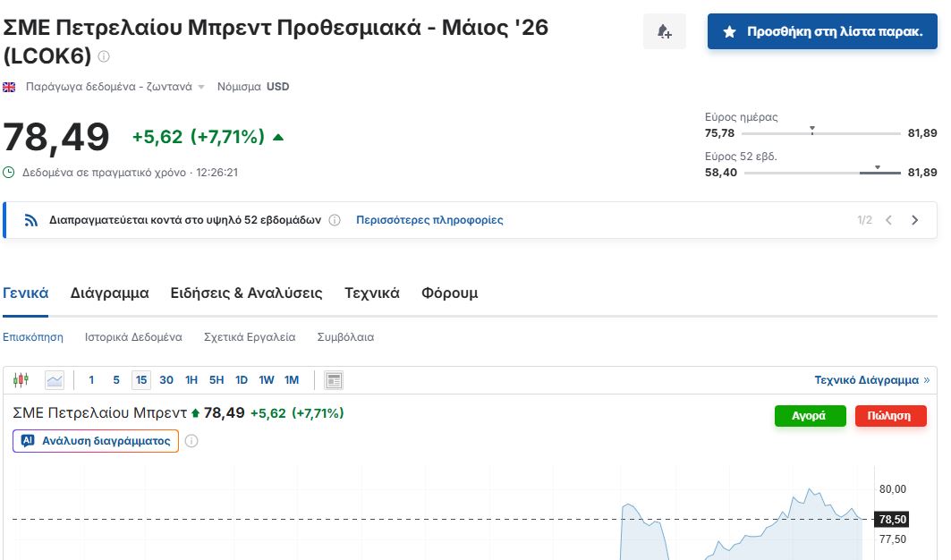Set chart interval to 1H
The height and width of the screenshot is (560, 951).
[191, 380]
